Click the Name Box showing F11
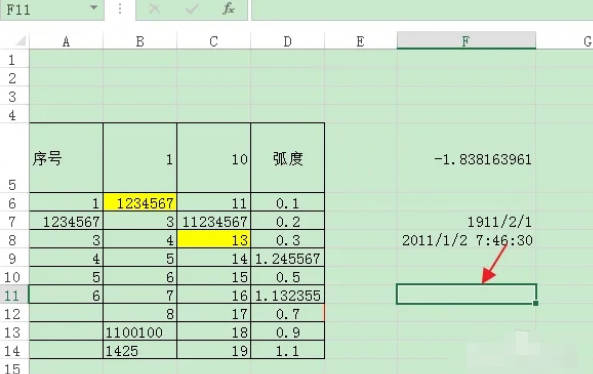Image resolution: width=593 pixels, height=374 pixels. point(52,9)
